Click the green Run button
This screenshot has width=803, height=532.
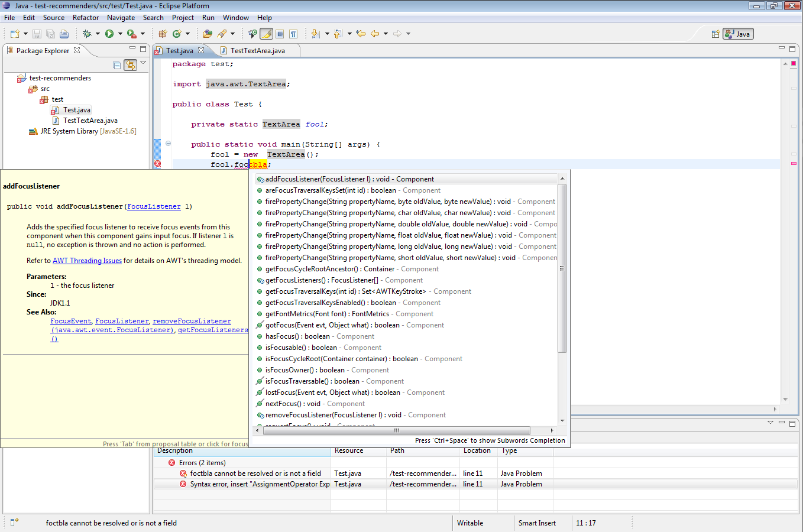click(109, 34)
